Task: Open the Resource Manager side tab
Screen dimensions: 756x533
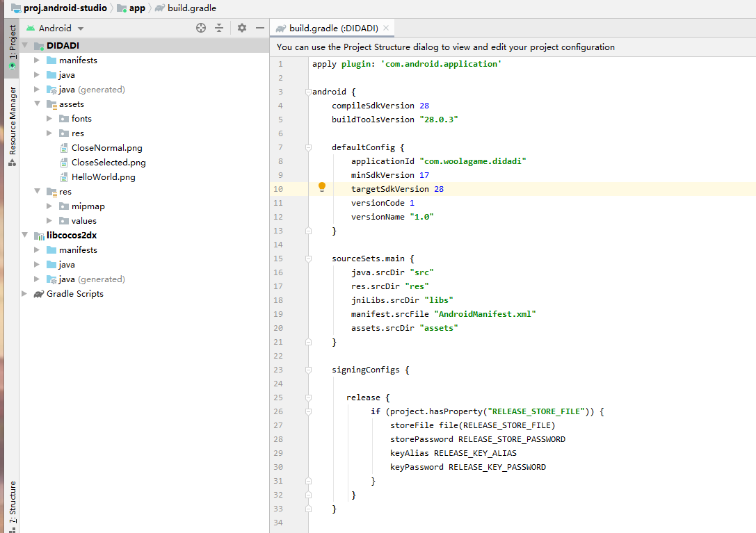Action: click(13, 126)
